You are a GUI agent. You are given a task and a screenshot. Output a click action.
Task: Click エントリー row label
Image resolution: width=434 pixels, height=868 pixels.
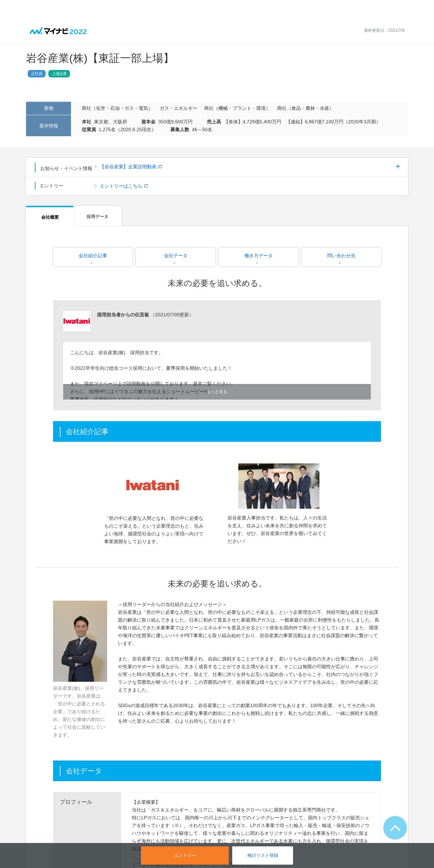pyautogui.click(x=51, y=186)
